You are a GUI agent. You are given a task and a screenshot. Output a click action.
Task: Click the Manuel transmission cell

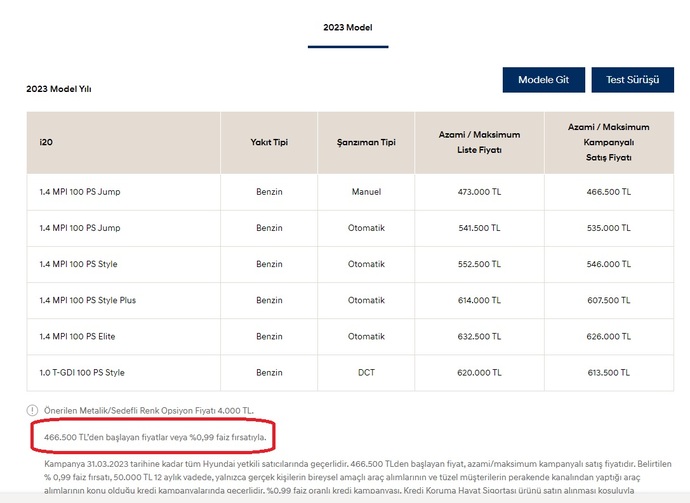point(366,192)
